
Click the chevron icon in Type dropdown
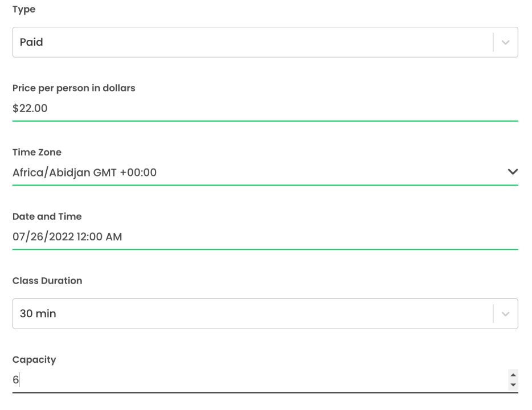[x=505, y=42]
